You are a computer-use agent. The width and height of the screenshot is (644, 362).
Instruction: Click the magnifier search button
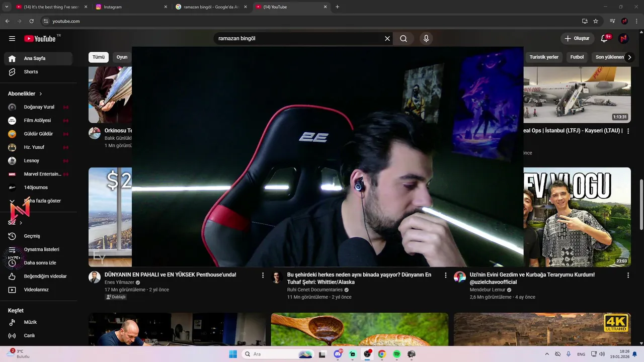[x=404, y=38]
